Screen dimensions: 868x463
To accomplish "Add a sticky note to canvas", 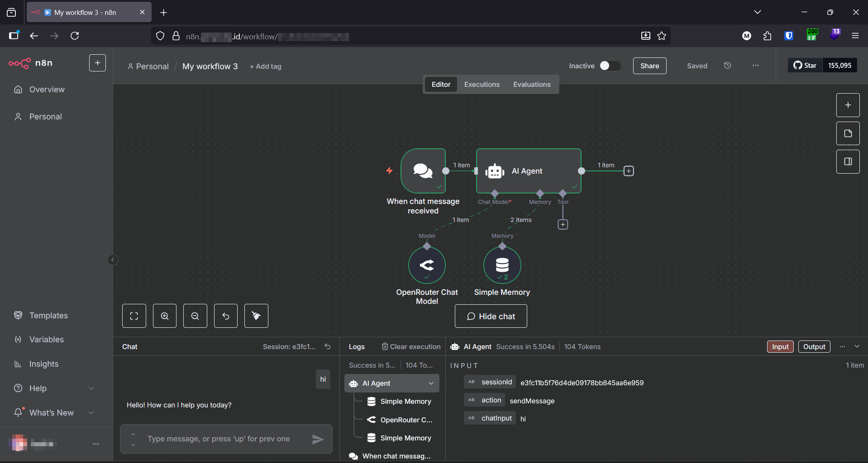I will tap(848, 133).
